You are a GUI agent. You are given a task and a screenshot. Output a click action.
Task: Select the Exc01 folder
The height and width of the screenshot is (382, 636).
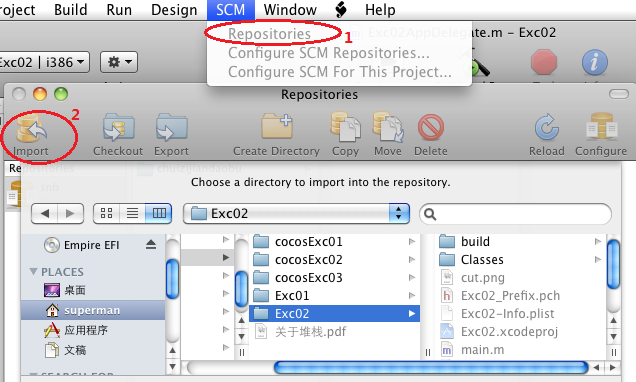[334, 296]
